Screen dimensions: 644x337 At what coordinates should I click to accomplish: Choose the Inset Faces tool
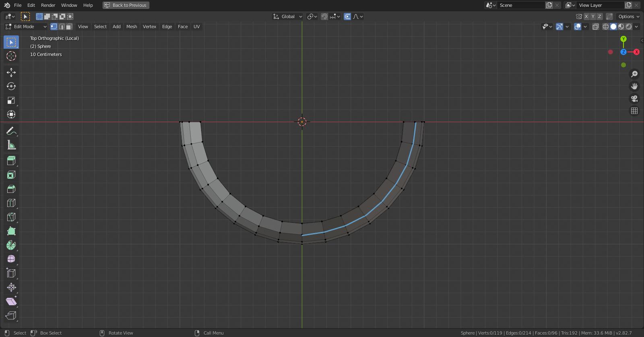(x=11, y=175)
